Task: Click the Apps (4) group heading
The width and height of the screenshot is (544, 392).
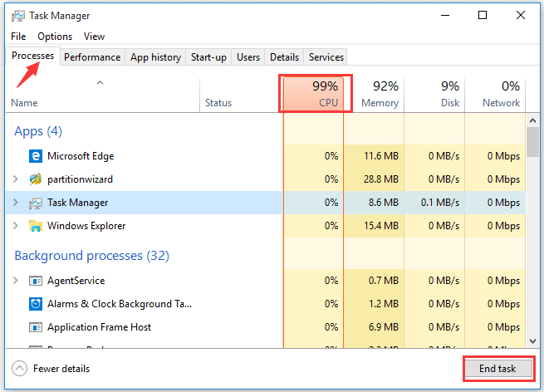Action: pyautogui.click(x=38, y=131)
